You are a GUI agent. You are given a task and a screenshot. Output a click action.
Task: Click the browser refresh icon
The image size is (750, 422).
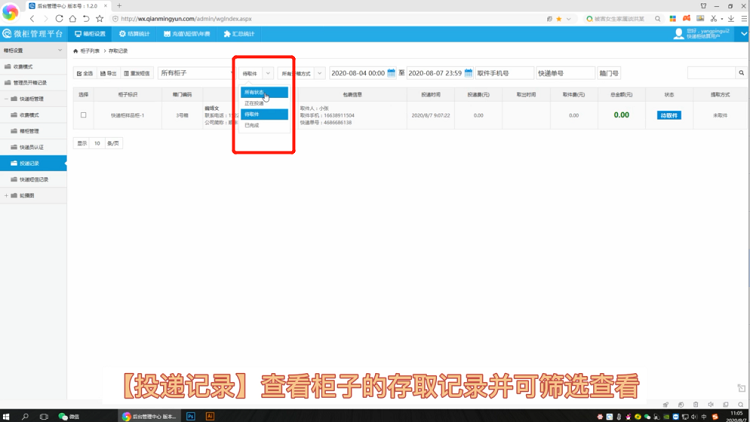click(x=59, y=19)
